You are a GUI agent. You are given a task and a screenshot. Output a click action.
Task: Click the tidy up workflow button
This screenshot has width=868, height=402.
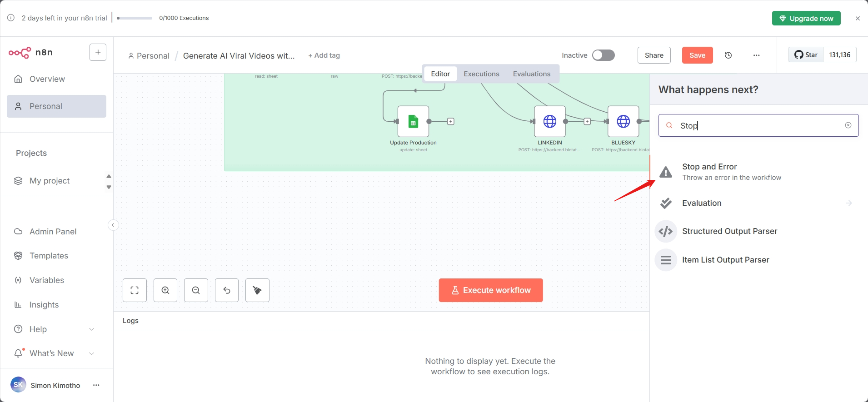pyautogui.click(x=257, y=290)
